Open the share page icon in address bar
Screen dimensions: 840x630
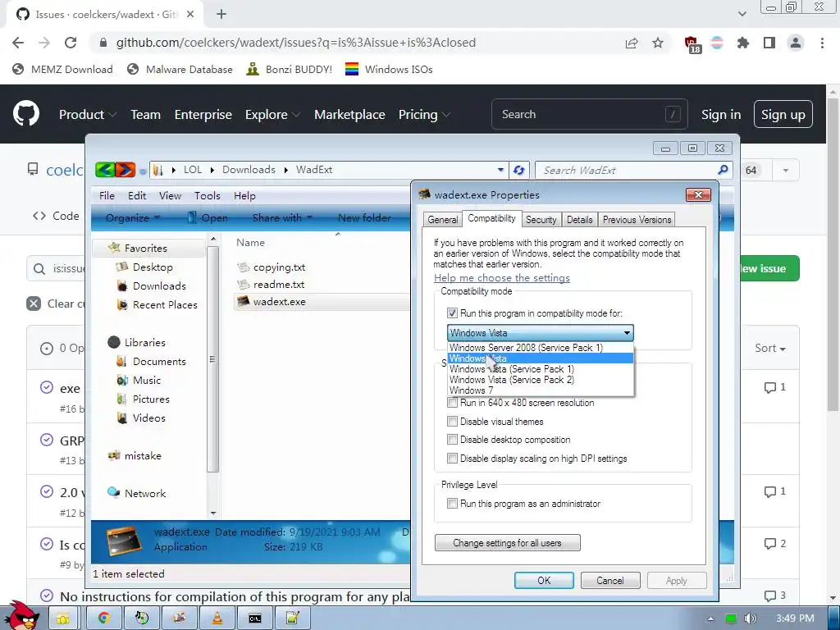tap(632, 43)
